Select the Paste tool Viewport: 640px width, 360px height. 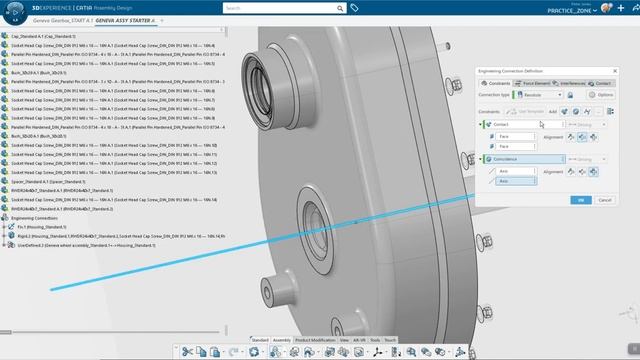click(215, 352)
